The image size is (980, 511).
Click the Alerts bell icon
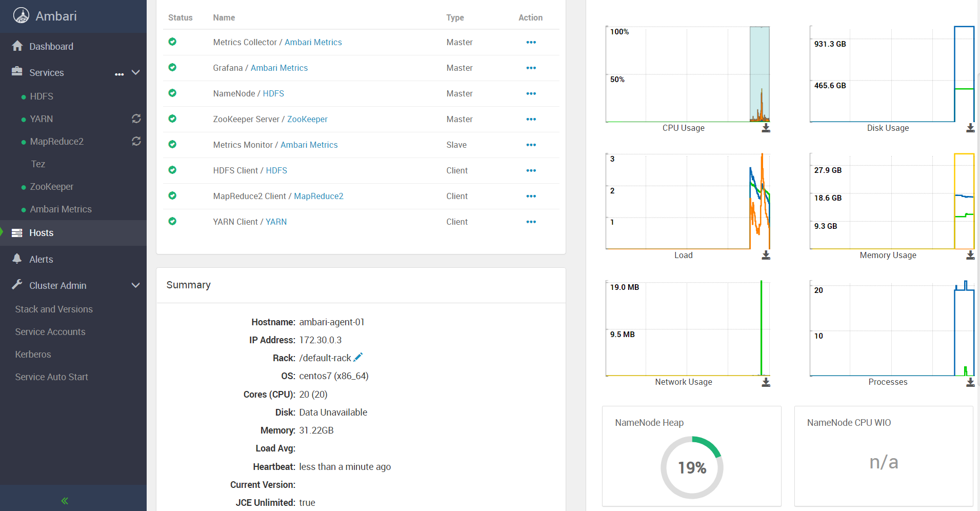[17, 259]
